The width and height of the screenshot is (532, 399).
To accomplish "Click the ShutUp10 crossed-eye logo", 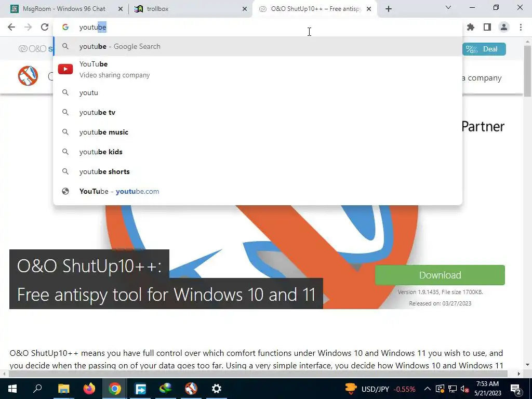I will click(x=28, y=76).
